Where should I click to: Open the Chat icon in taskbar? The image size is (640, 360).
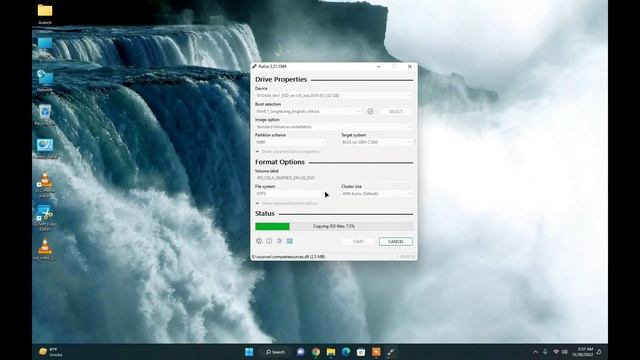click(x=301, y=352)
